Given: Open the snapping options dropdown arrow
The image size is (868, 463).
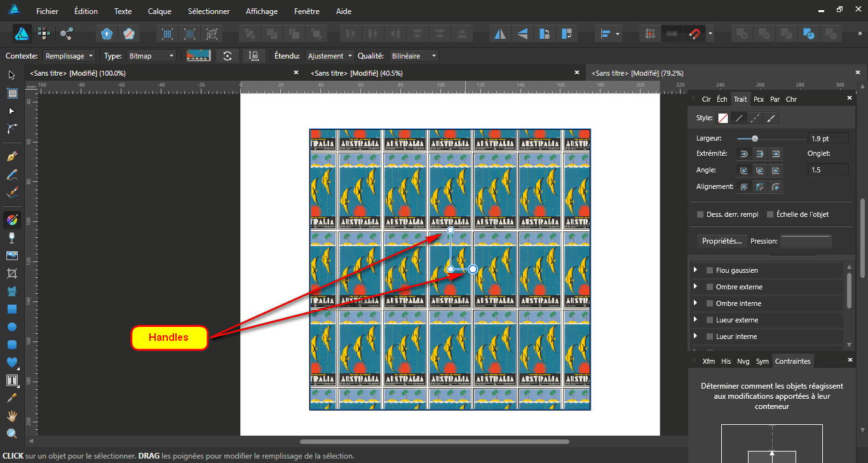Looking at the screenshot, I should [x=710, y=34].
